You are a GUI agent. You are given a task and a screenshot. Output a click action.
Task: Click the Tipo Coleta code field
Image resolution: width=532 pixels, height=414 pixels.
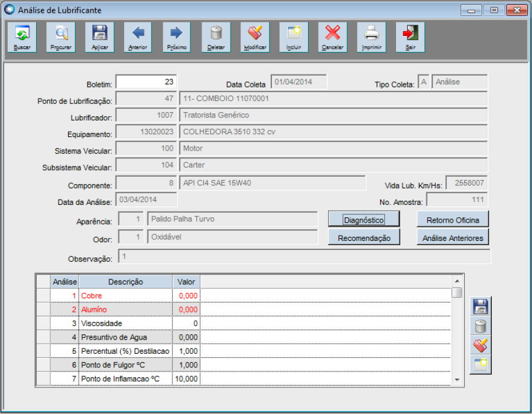[423, 82]
